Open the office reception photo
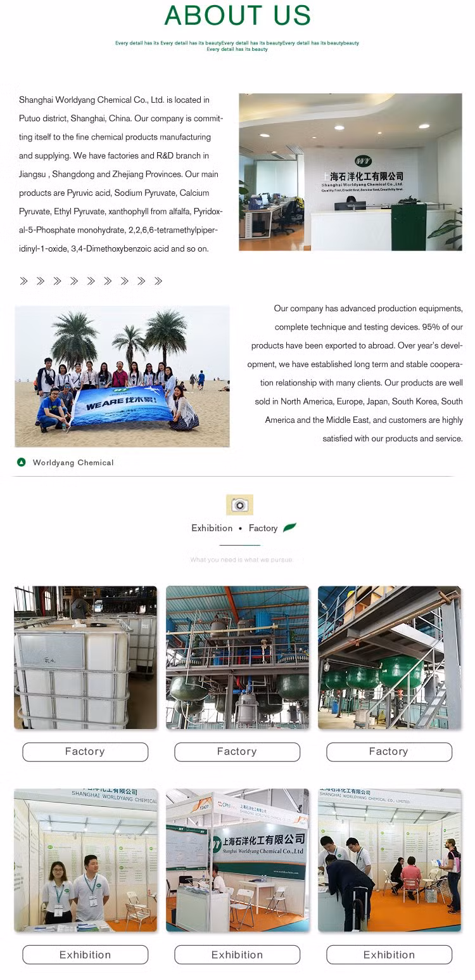 pyautogui.click(x=350, y=172)
